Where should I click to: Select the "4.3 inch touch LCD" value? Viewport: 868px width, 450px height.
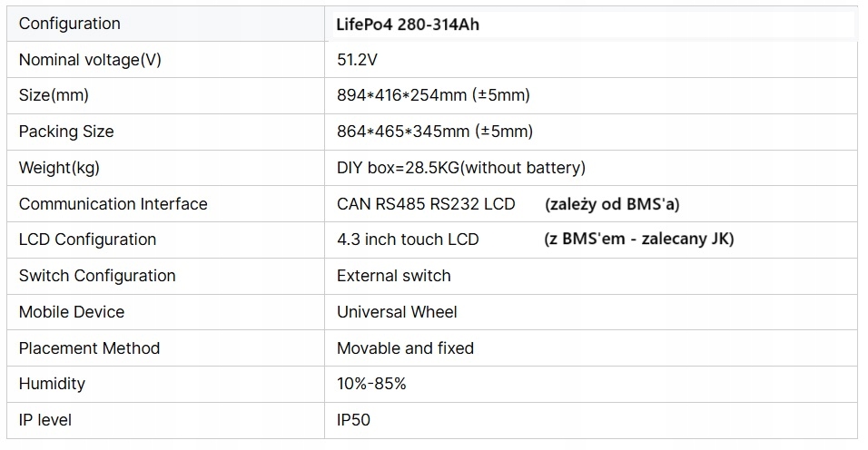[408, 240]
